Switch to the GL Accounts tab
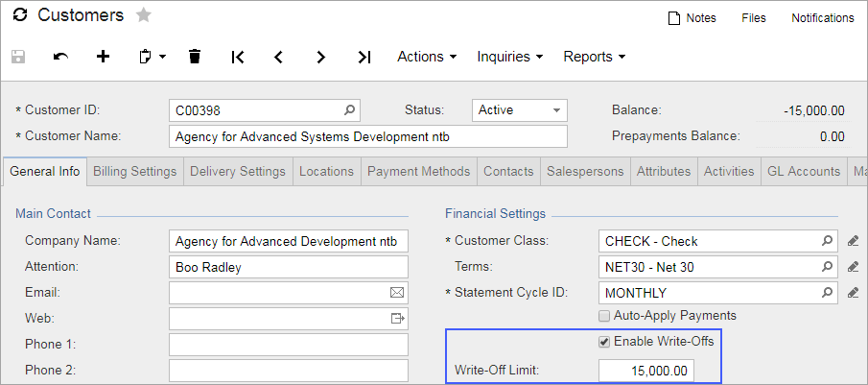 [804, 172]
